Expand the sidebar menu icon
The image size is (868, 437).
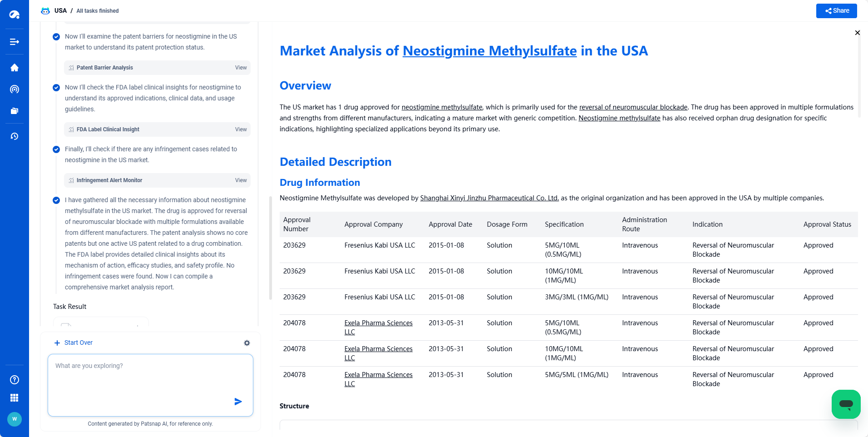pyautogui.click(x=15, y=42)
